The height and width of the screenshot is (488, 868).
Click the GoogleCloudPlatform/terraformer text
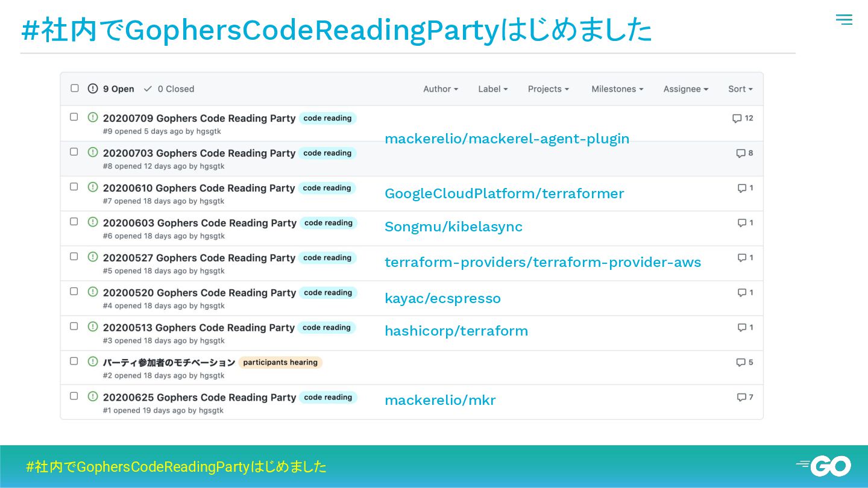coord(505,194)
